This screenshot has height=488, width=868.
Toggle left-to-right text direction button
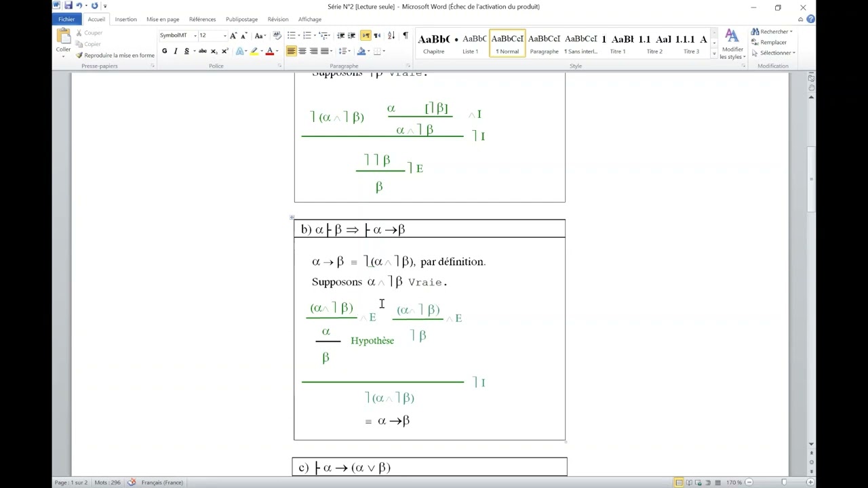click(366, 35)
